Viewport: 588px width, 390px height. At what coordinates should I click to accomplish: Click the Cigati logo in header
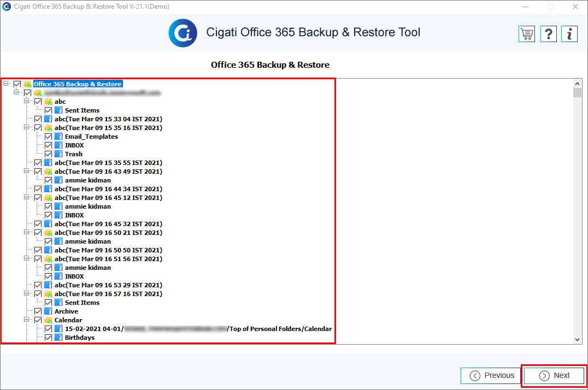[x=183, y=33]
